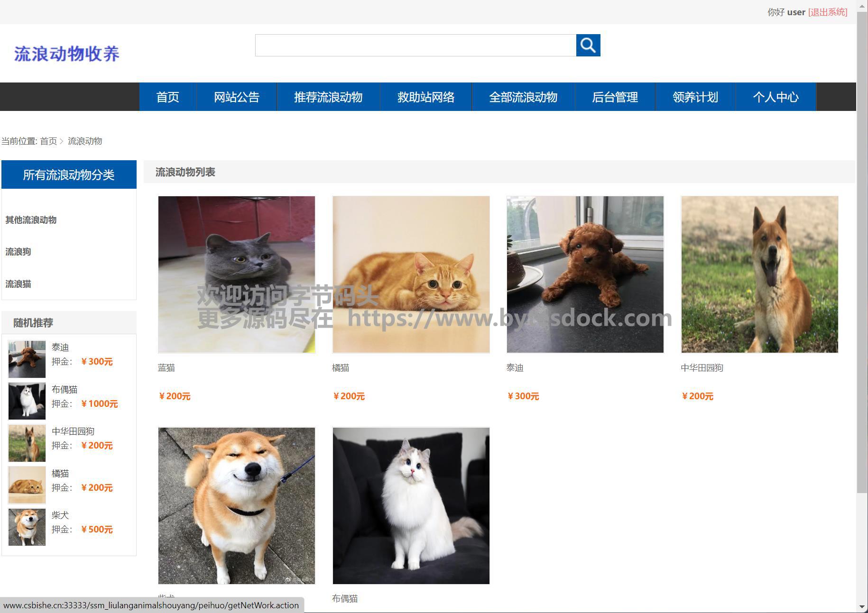Screen dimensions: 868x613
Task: Open the 网站公告 menu item
Action: click(x=237, y=97)
